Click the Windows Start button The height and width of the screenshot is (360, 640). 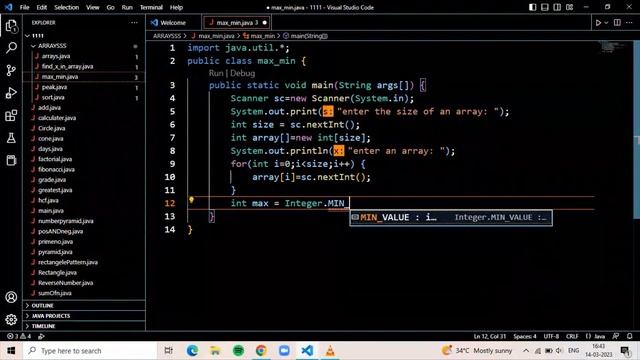[11, 351]
